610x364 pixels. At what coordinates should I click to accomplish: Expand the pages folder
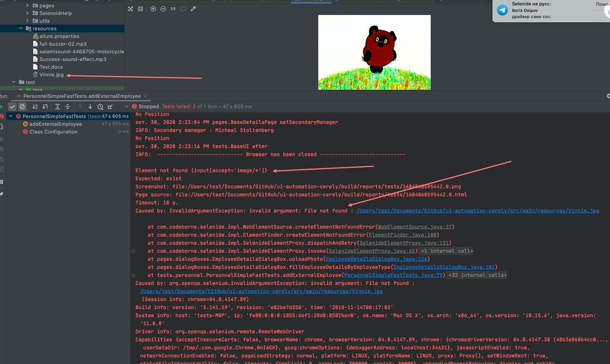point(27,6)
